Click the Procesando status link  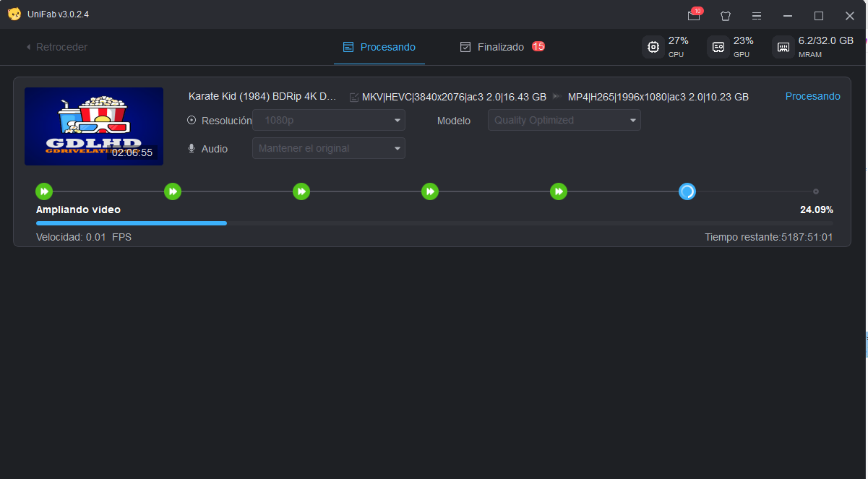813,96
